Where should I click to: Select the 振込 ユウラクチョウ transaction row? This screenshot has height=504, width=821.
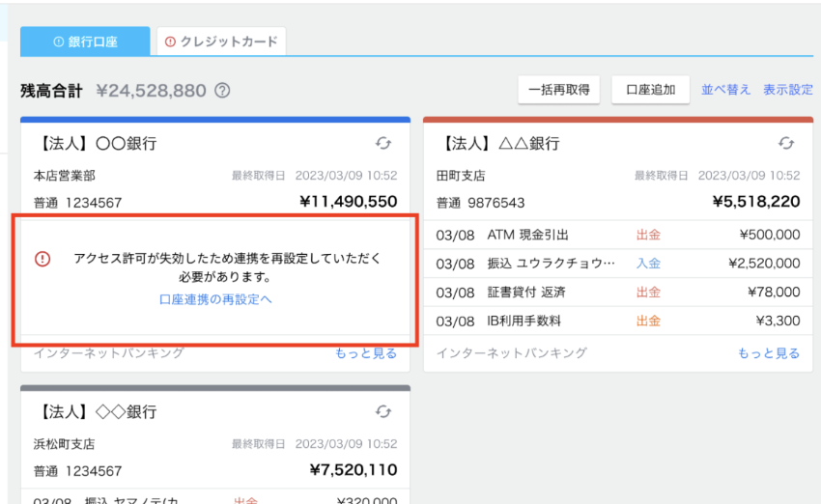pos(618,264)
